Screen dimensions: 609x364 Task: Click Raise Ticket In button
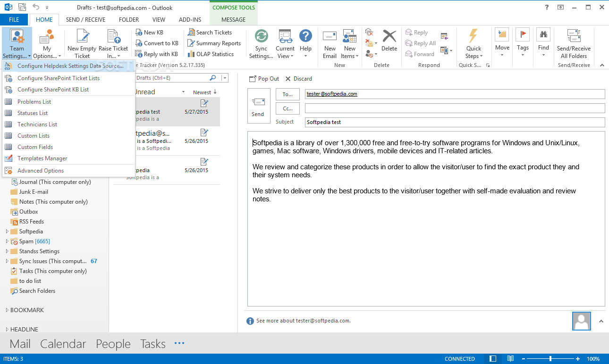coord(113,43)
